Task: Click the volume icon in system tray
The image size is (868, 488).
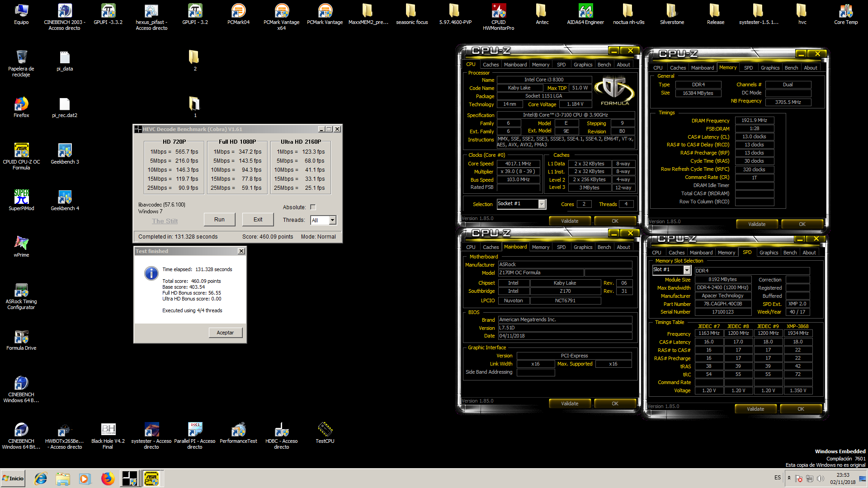Action: [x=821, y=478]
